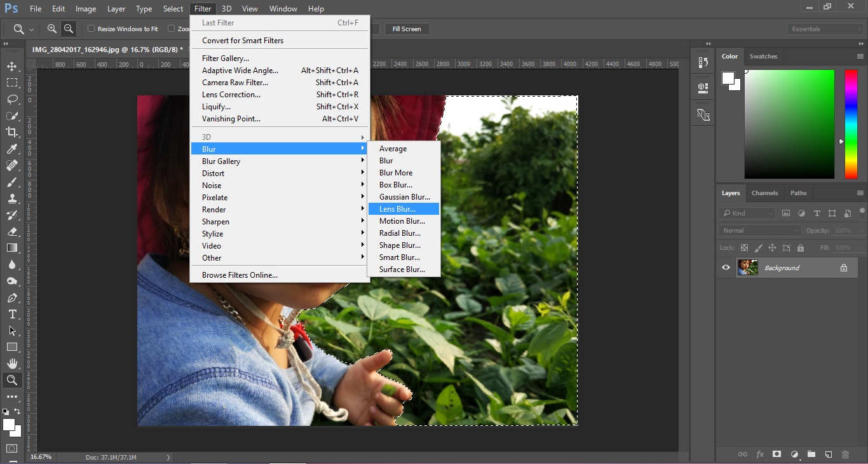
Task: Select the Eyedropper tool
Action: [x=12, y=149]
